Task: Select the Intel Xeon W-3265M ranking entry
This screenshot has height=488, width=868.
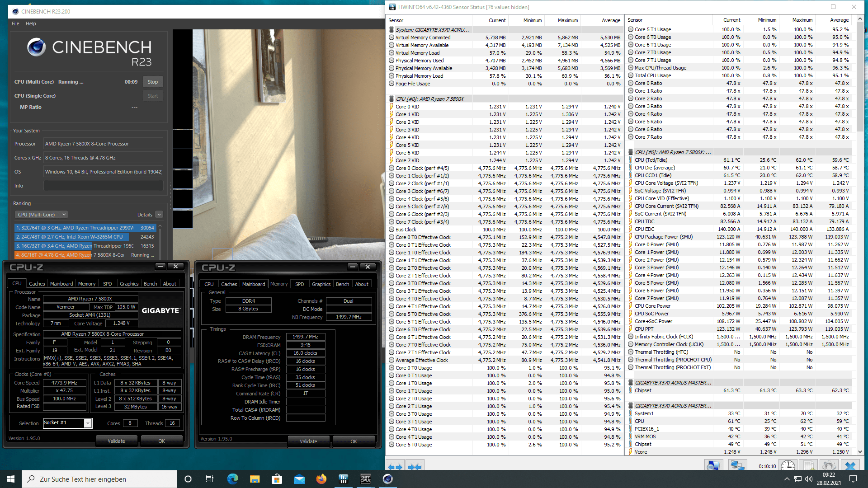Action: (85, 237)
